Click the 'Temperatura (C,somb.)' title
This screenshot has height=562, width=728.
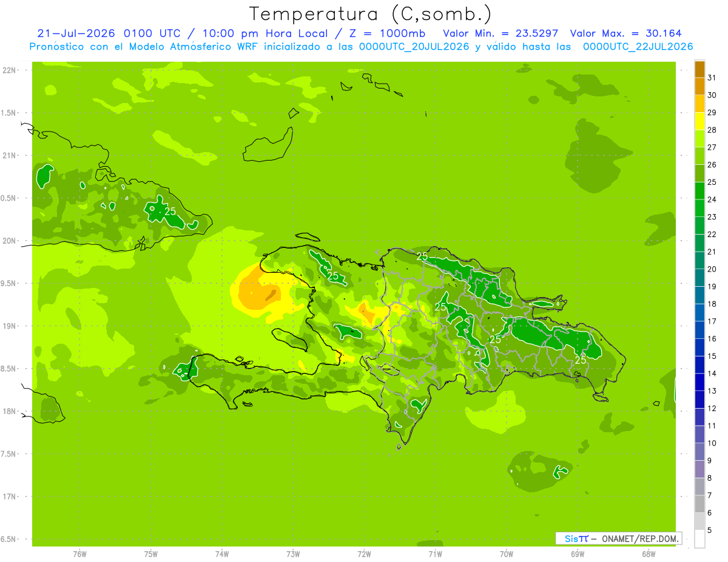click(x=370, y=14)
